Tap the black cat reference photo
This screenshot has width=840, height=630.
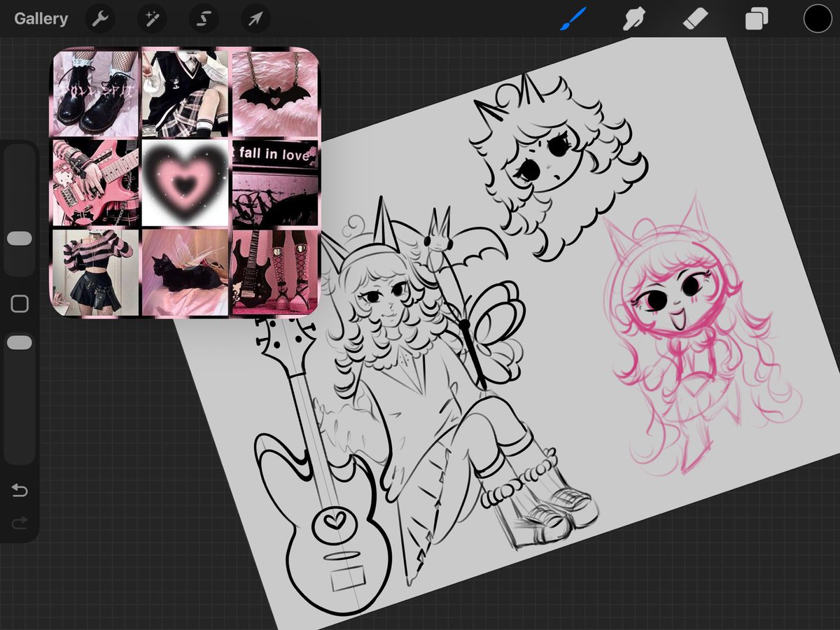[185, 273]
